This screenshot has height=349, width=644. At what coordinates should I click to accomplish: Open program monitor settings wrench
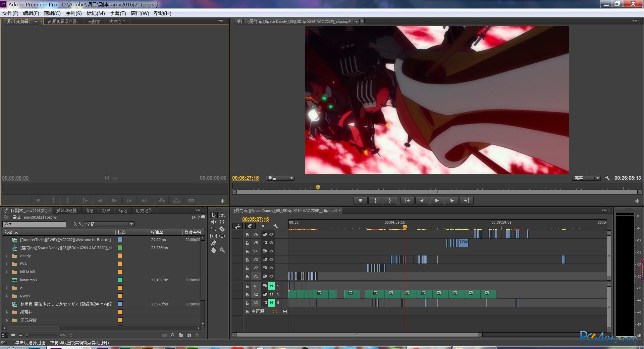point(607,178)
